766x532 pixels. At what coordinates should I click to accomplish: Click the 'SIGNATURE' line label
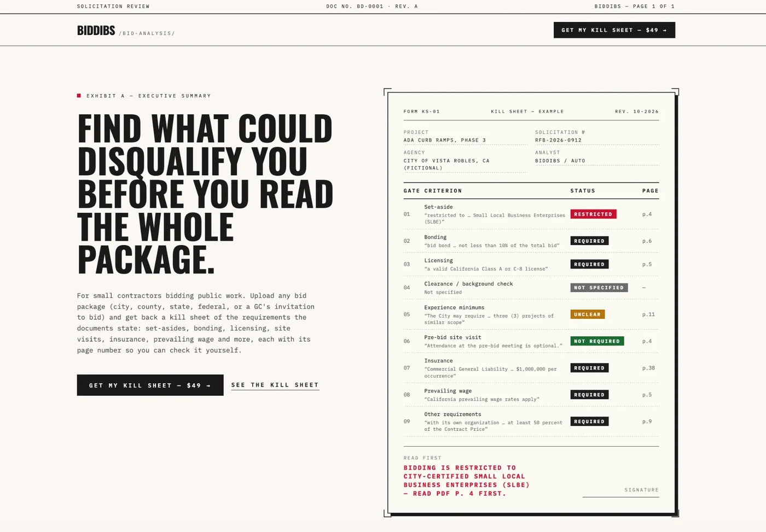[642, 490]
